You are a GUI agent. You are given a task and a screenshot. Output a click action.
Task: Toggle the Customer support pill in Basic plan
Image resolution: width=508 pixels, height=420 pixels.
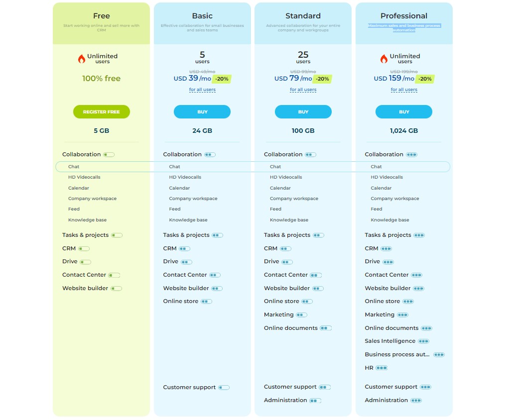224,388
